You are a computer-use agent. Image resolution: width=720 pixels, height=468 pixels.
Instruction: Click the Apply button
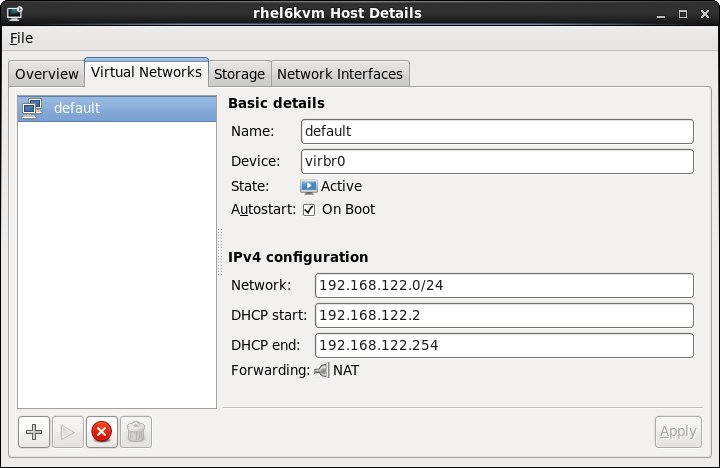[x=677, y=432]
